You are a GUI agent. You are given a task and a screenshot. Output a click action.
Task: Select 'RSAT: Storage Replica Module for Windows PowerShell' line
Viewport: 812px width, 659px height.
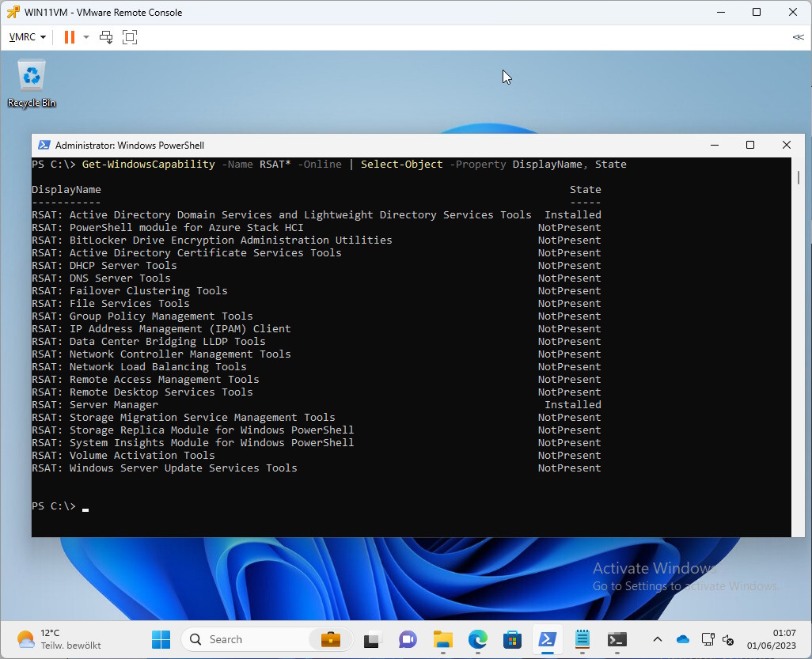pos(192,430)
